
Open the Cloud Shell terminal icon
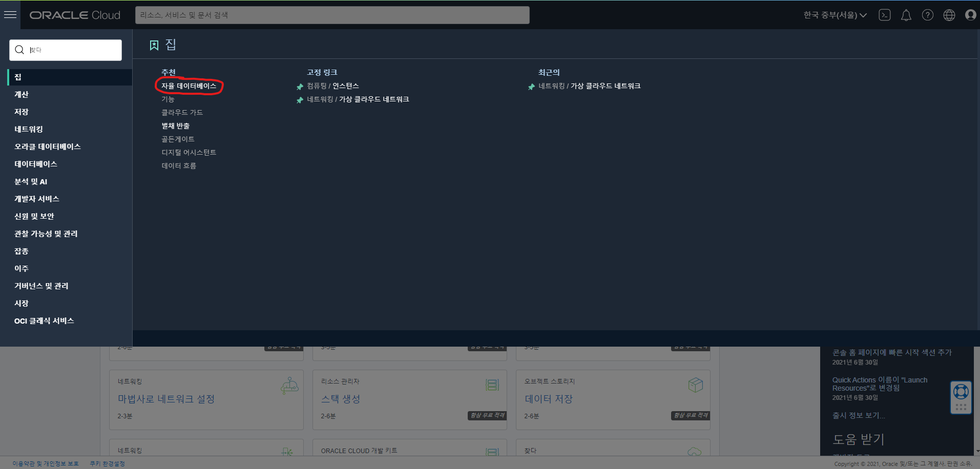tap(885, 15)
